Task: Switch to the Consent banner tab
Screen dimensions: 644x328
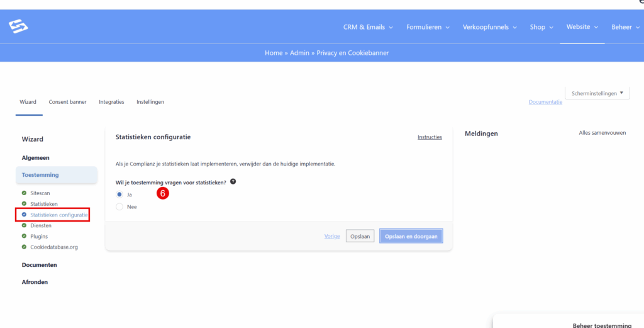Action: tap(67, 102)
